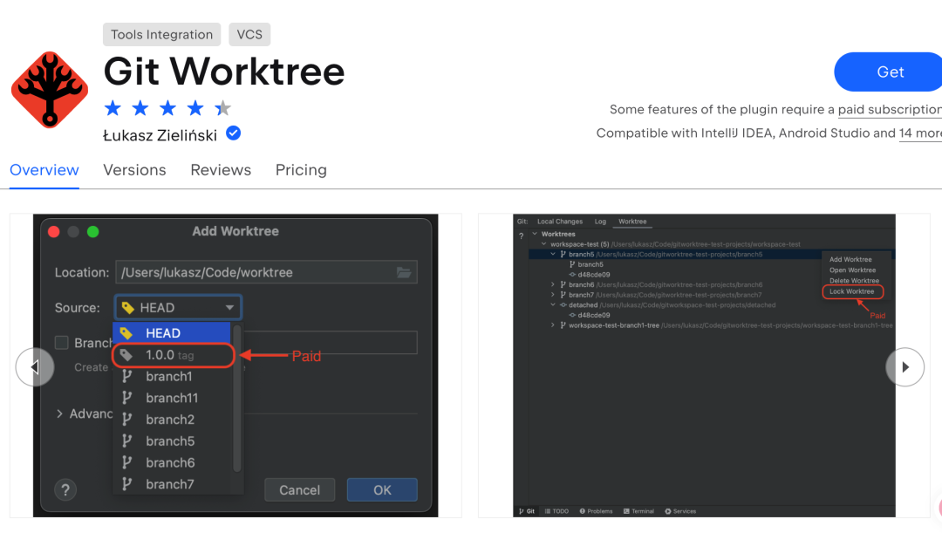
Task: Click the help question mark in Add Worktree dialog
Action: [65, 489]
